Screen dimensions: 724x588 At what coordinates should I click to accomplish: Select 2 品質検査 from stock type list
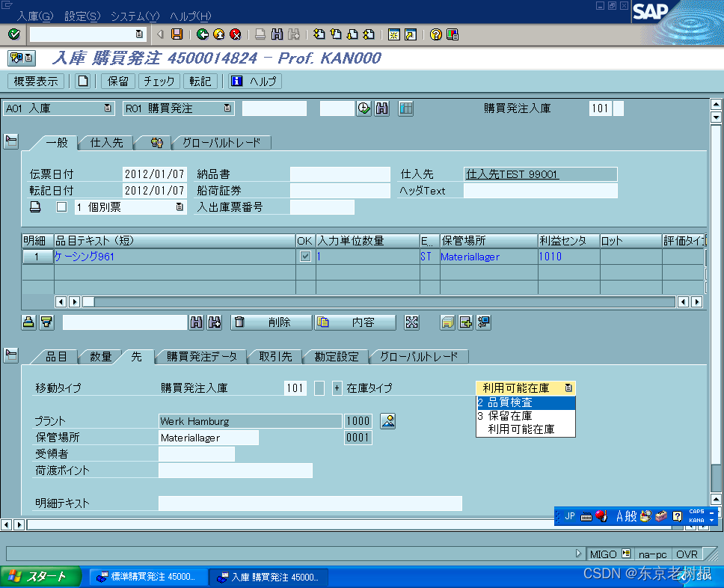coord(526,402)
